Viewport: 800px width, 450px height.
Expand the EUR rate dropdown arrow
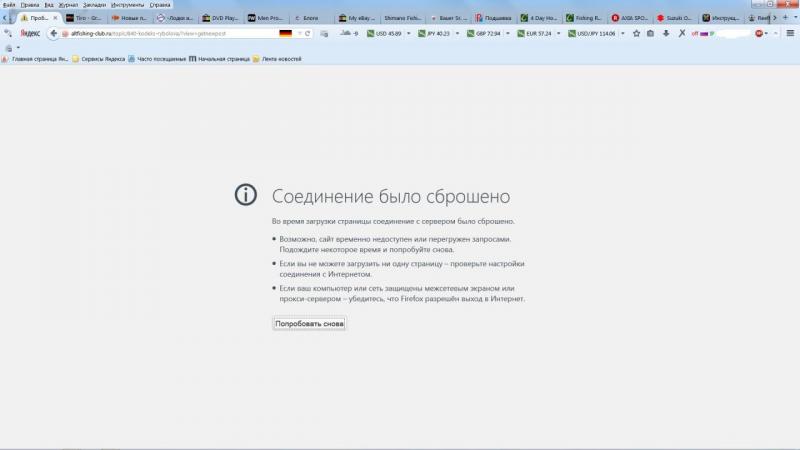coord(558,33)
